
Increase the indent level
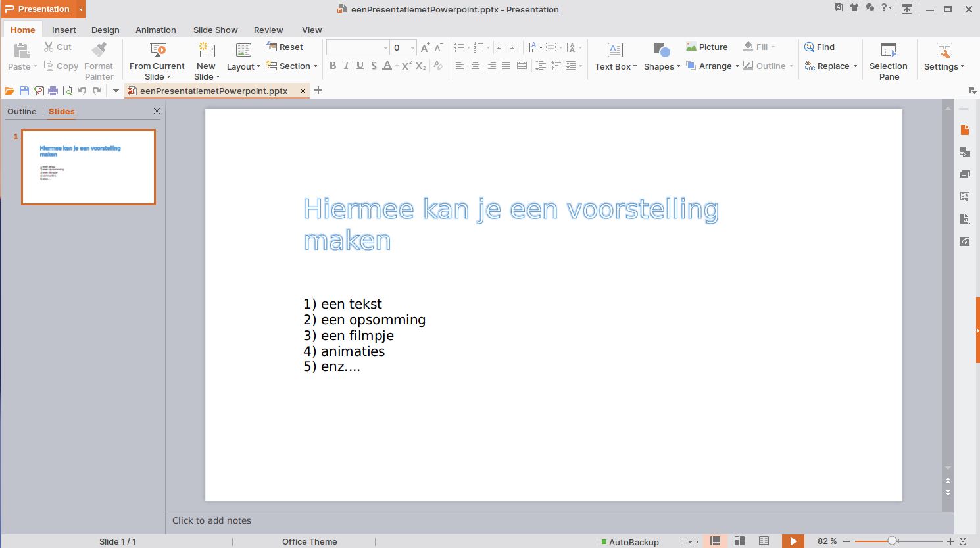[x=515, y=47]
